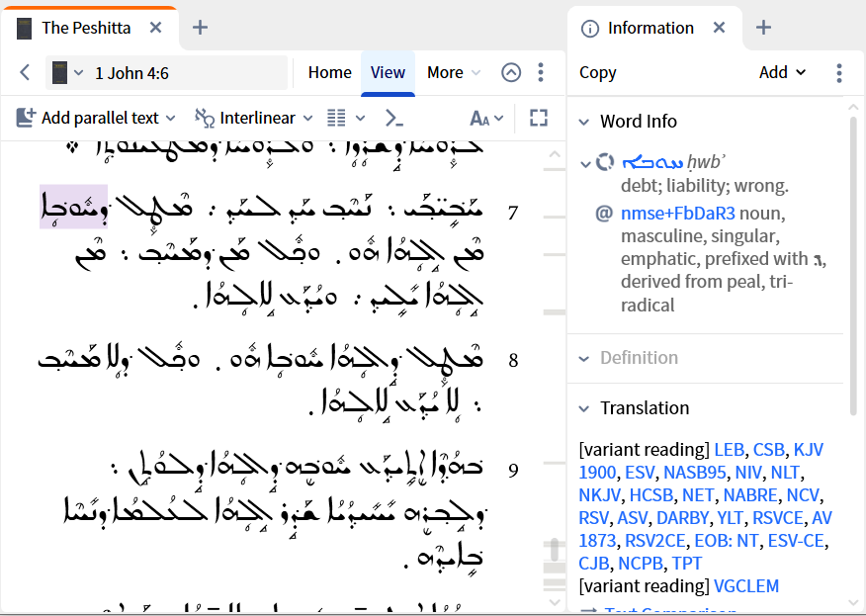
Task: Click the Information circle-i tab icon
Action: [x=590, y=28]
